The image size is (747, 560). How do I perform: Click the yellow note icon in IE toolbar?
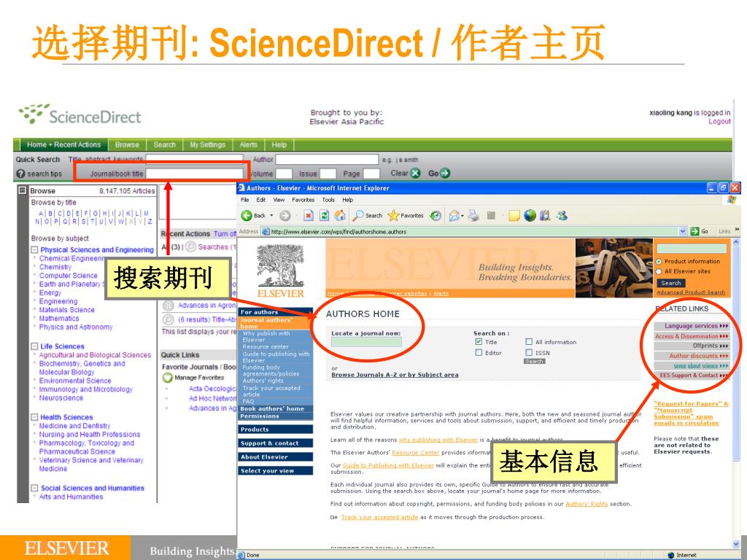coord(514,216)
